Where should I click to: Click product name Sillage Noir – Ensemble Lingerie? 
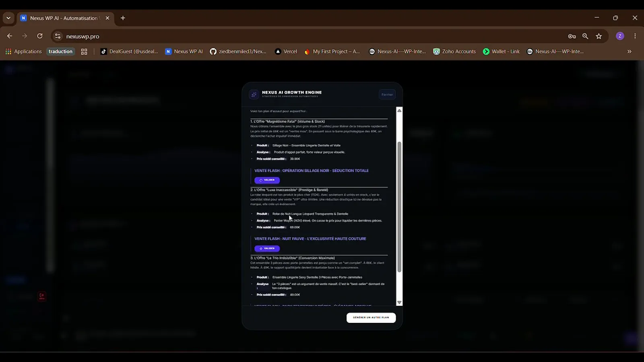pyautogui.click(x=306, y=145)
